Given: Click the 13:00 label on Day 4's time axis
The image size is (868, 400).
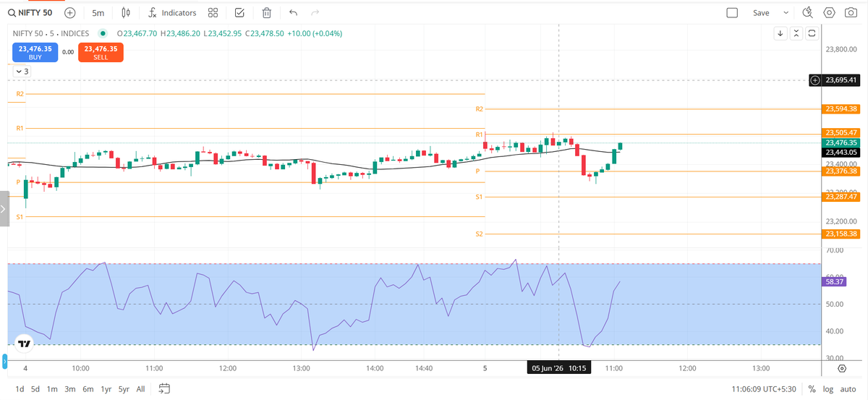Looking at the screenshot, I should coord(302,368).
